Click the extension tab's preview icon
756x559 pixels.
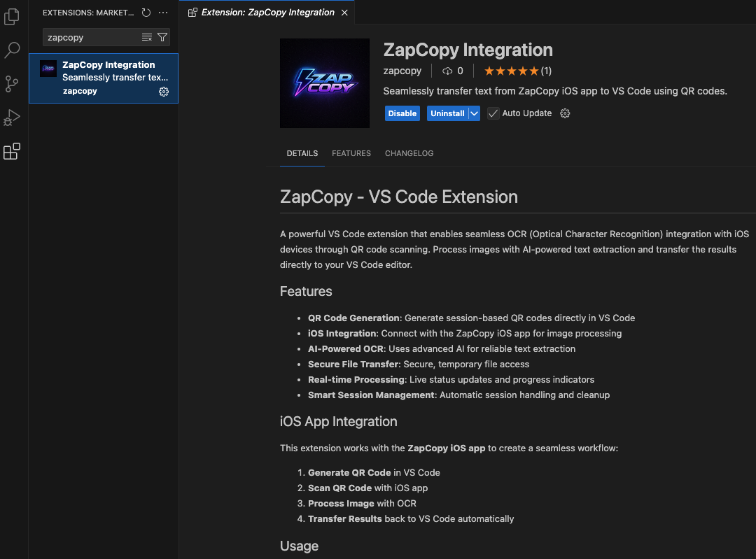click(x=192, y=13)
